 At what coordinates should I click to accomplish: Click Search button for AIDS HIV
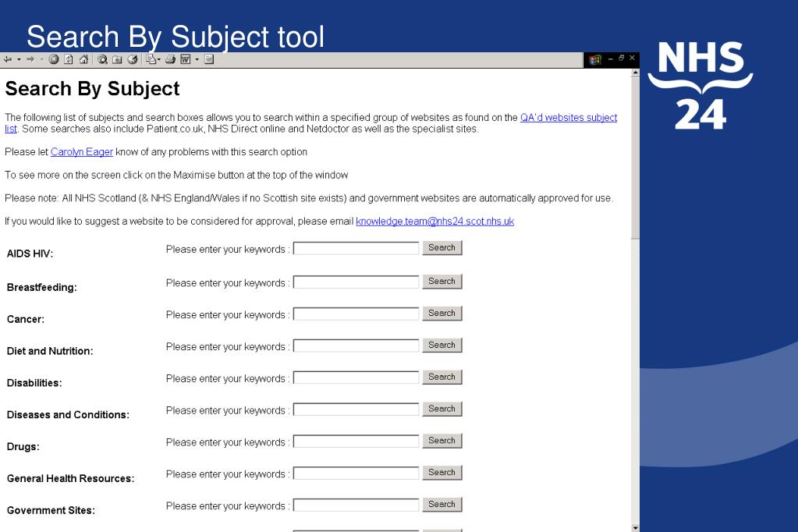442,248
